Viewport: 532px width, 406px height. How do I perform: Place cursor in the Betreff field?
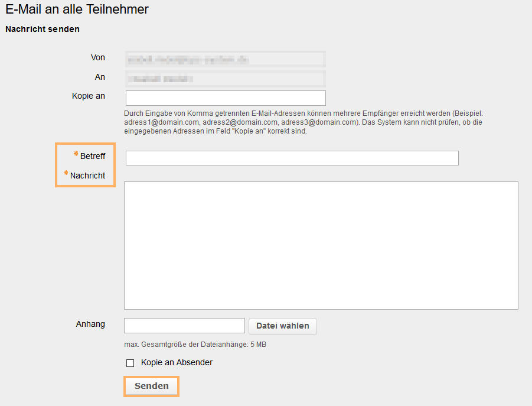tap(291, 158)
